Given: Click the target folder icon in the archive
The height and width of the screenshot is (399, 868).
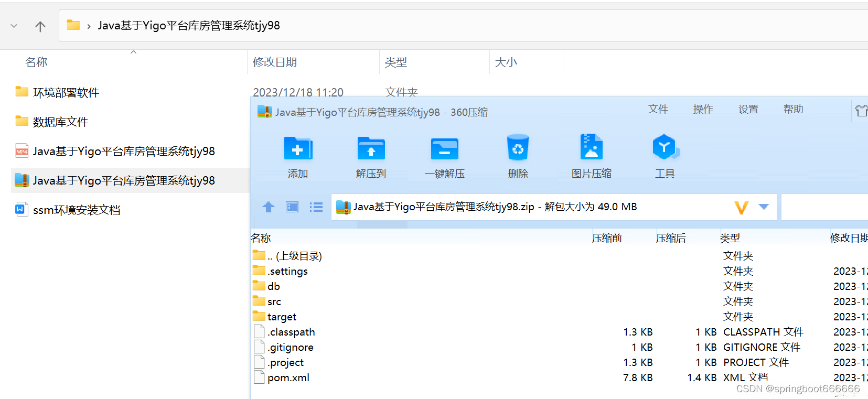Looking at the screenshot, I should (x=259, y=316).
